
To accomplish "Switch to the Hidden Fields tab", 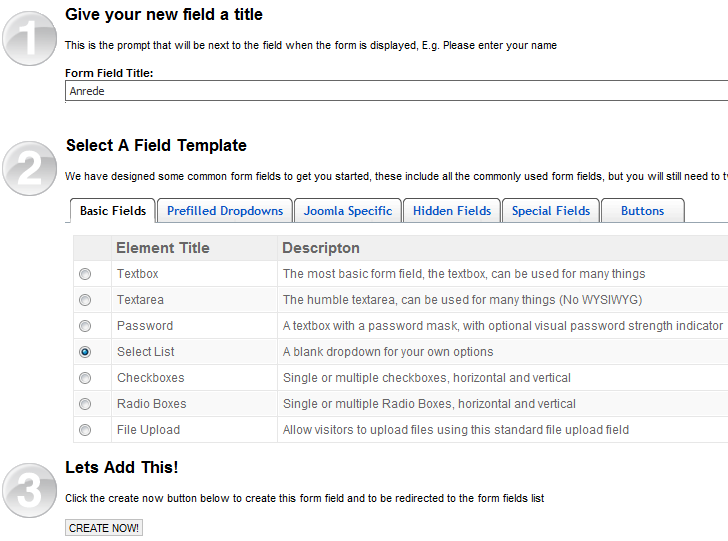I will tap(452, 211).
